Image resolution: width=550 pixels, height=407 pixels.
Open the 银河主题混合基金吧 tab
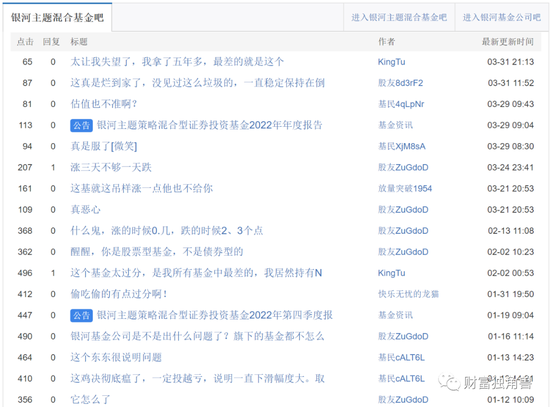pos(57,18)
